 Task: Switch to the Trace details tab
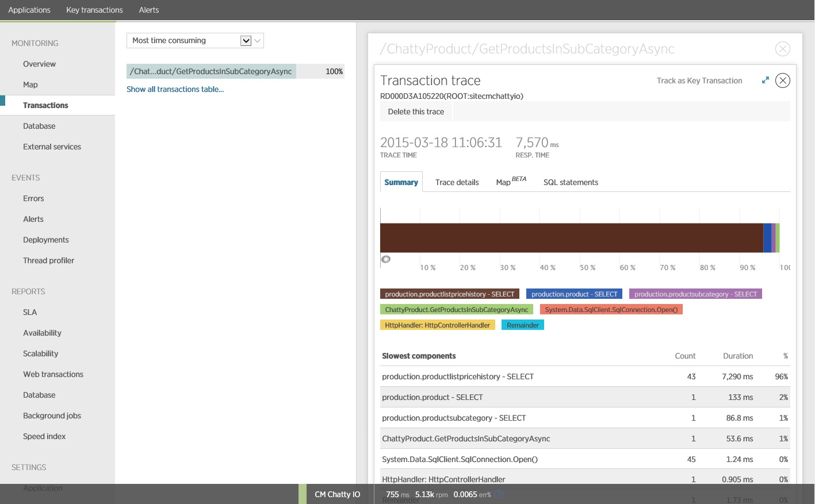pyautogui.click(x=457, y=182)
